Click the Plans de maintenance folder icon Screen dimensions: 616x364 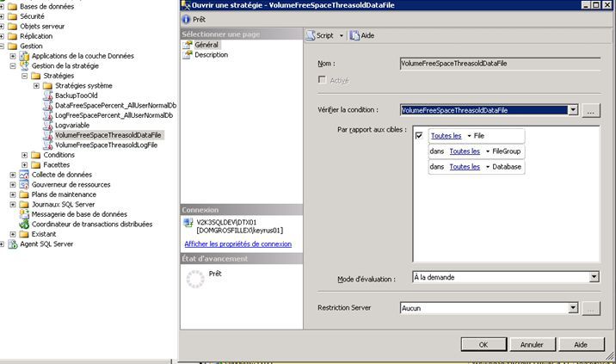click(24, 194)
